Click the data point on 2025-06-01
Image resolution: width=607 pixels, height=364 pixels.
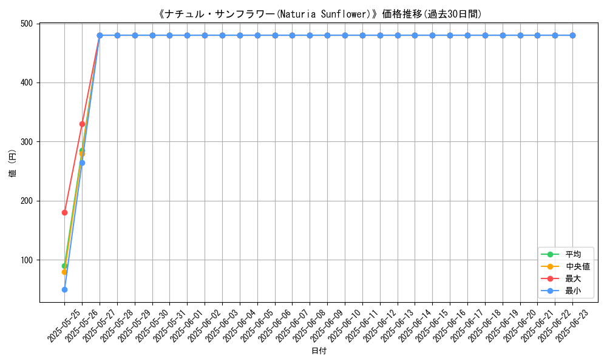(188, 36)
